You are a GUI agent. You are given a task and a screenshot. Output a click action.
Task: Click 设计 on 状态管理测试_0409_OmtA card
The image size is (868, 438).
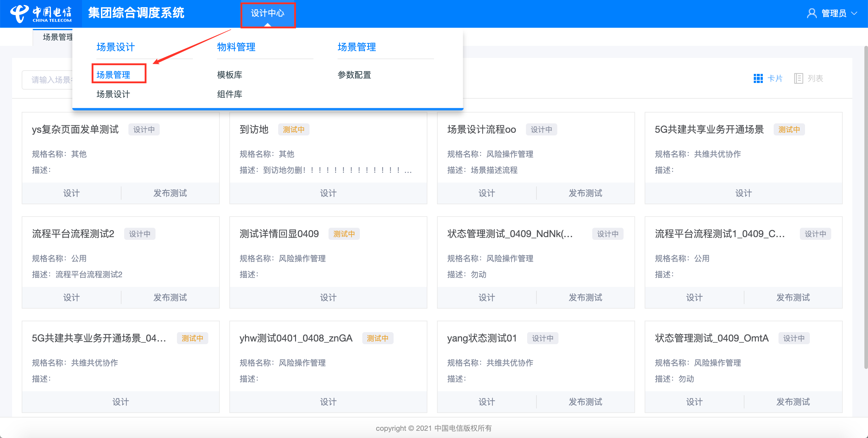coord(694,402)
